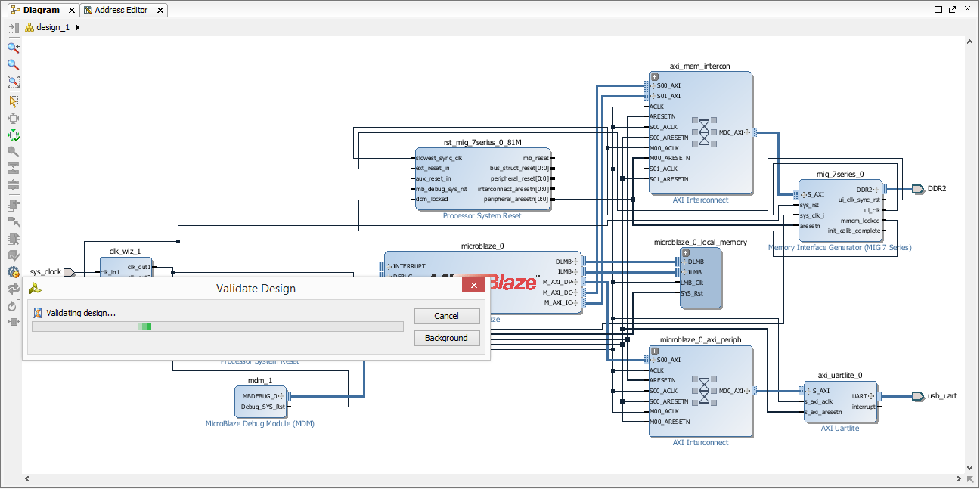Click the Validating design progress bar

[217, 327]
